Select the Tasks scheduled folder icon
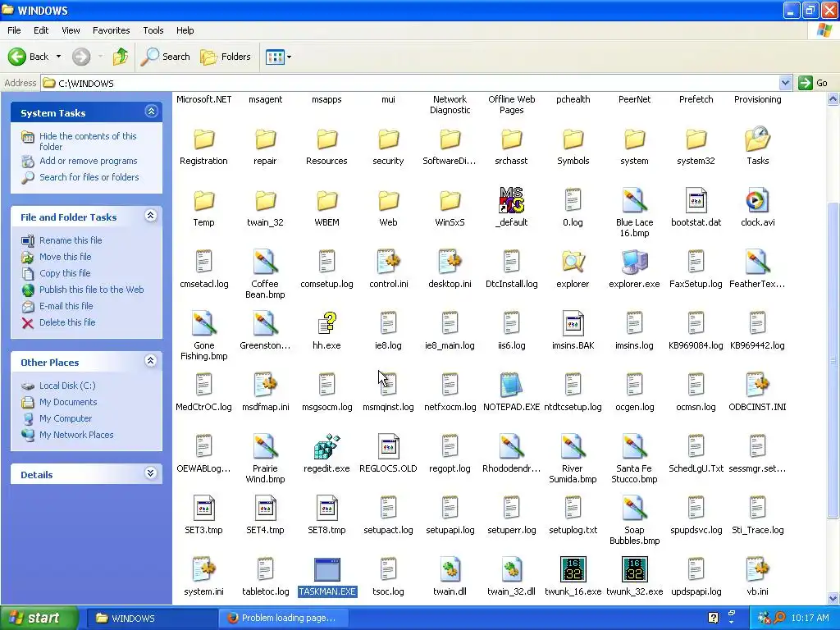 click(757, 139)
